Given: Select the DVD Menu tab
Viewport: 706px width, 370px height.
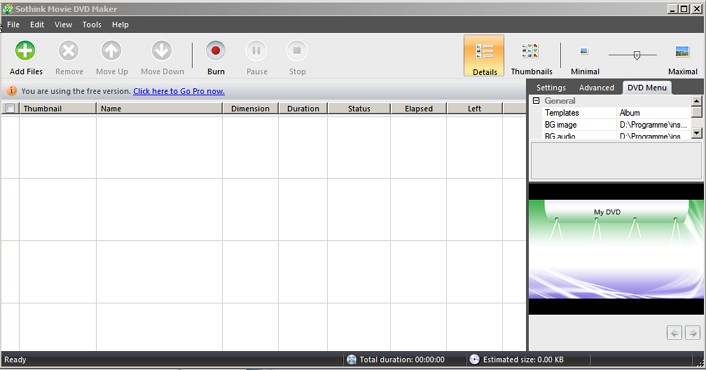Looking at the screenshot, I should [647, 88].
